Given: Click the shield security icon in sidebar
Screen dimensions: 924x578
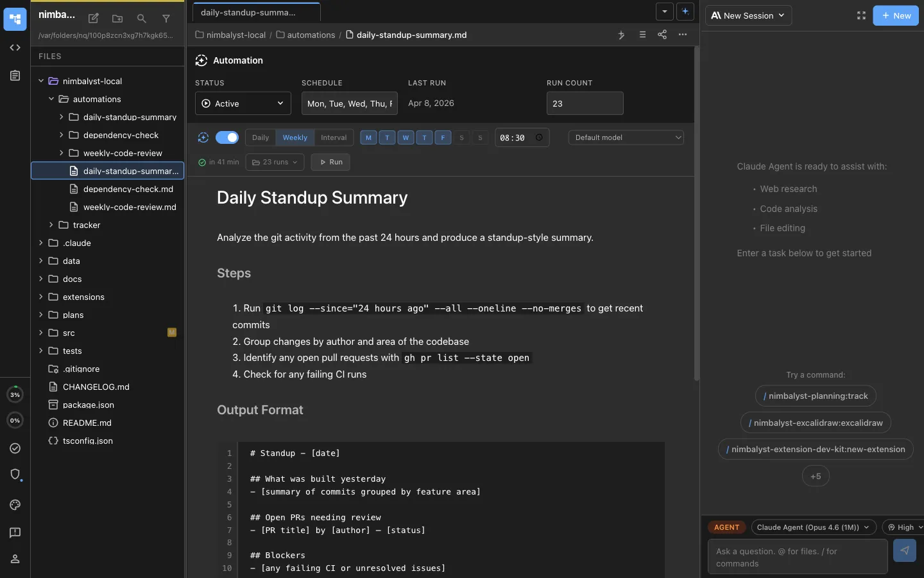Looking at the screenshot, I should click(x=15, y=475).
